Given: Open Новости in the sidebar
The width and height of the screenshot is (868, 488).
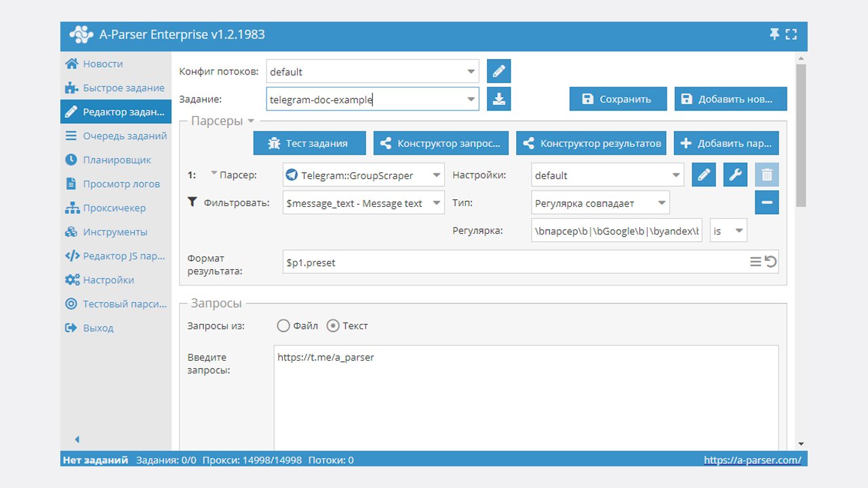Looking at the screenshot, I should [115, 64].
